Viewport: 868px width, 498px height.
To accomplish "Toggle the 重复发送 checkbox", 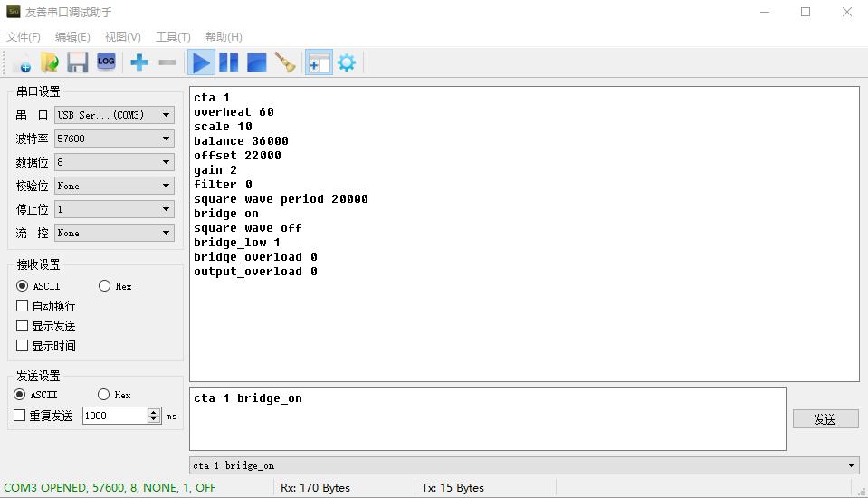I will 20,416.
